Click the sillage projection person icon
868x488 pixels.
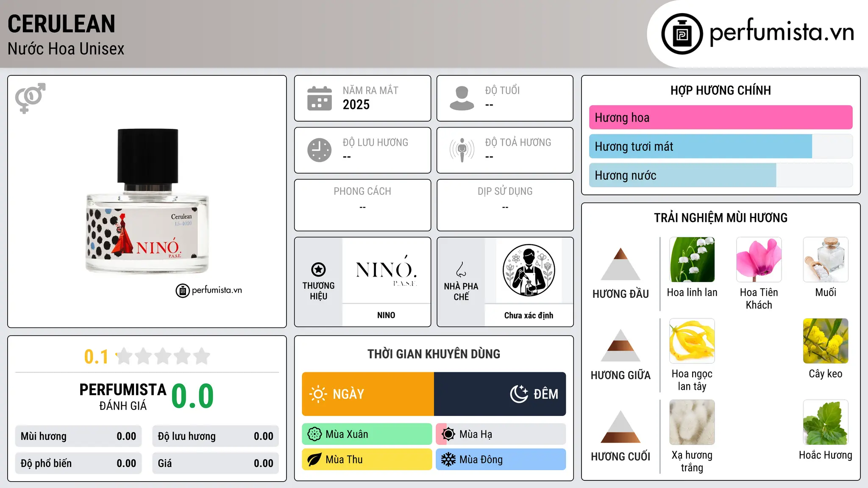point(462,150)
